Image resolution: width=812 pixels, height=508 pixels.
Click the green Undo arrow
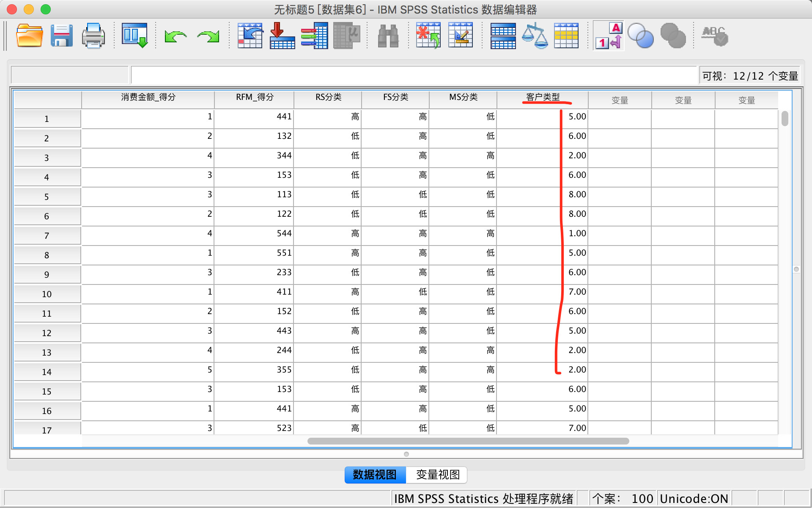[x=176, y=36]
